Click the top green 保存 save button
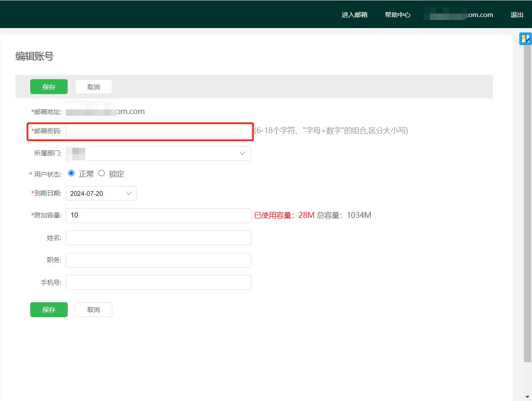 coord(49,86)
